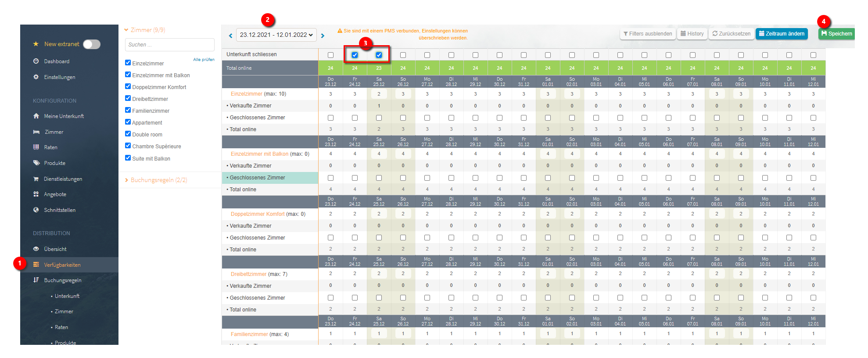Edit Einzelzimmer mit Balkon availability Sa 25.12
The height and width of the screenshot is (358, 868).
(379, 154)
